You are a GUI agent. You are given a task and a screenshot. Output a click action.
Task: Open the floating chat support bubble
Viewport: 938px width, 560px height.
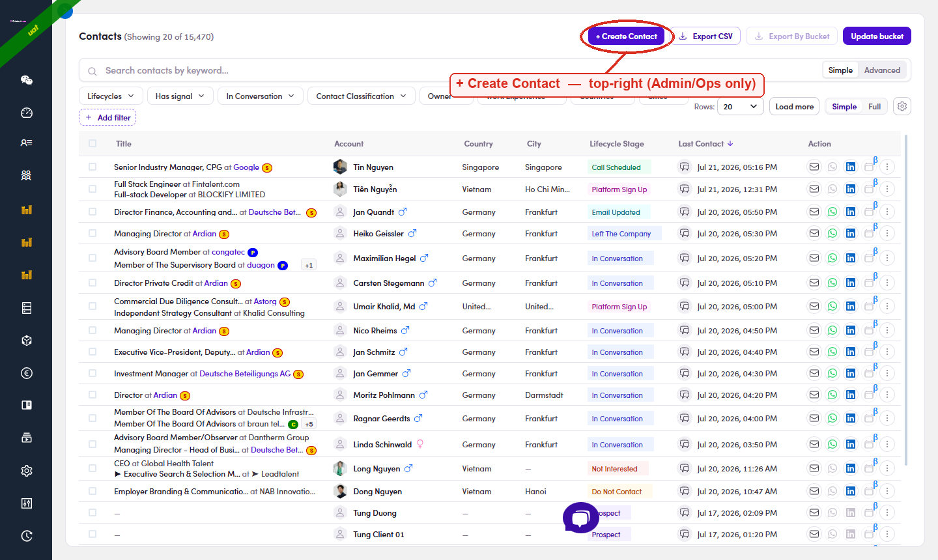[580, 518]
